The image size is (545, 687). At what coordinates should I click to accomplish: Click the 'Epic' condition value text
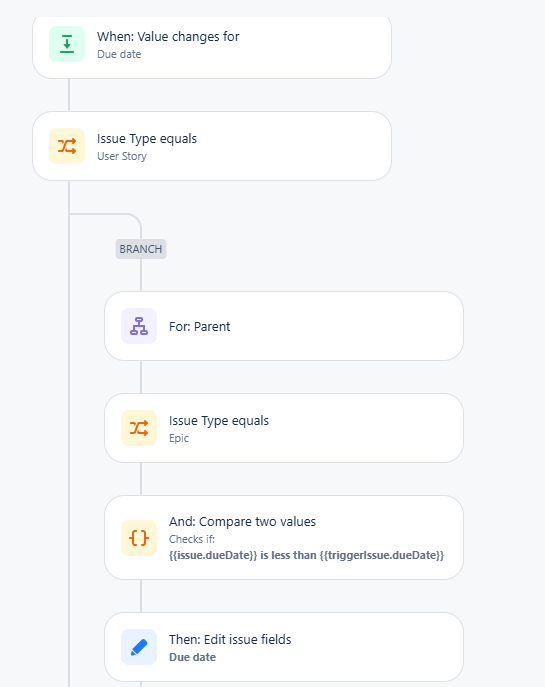[179, 438]
